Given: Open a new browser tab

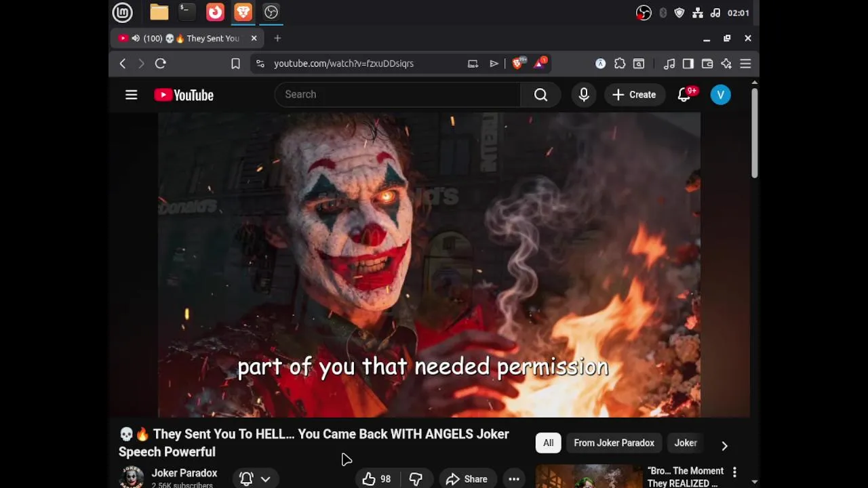Looking at the screenshot, I should point(277,39).
